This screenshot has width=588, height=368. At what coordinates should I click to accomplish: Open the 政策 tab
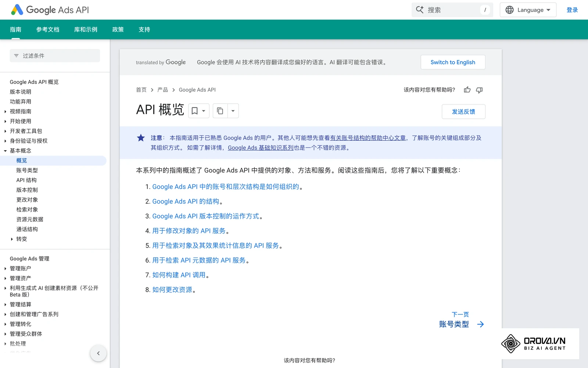coord(118,29)
